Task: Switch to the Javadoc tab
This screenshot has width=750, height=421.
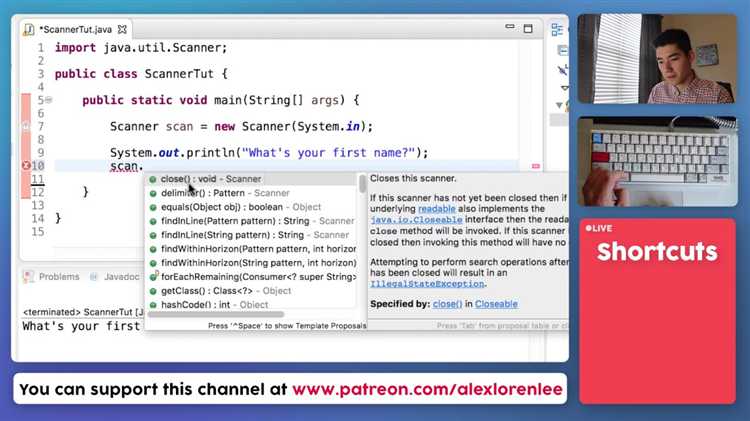Action: coord(121,277)
